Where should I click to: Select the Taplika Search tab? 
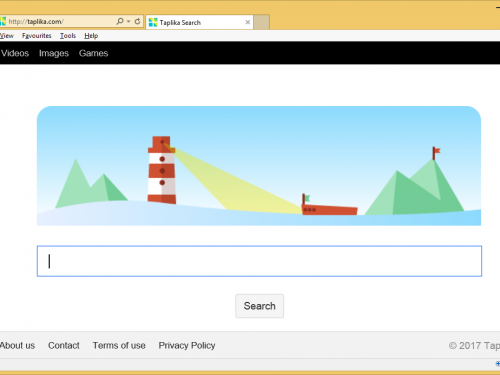[x=199, y=22]
